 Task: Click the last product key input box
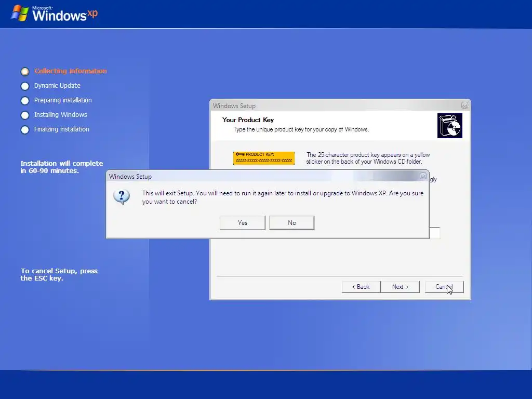pyautogui.click(x=435, y=233)
